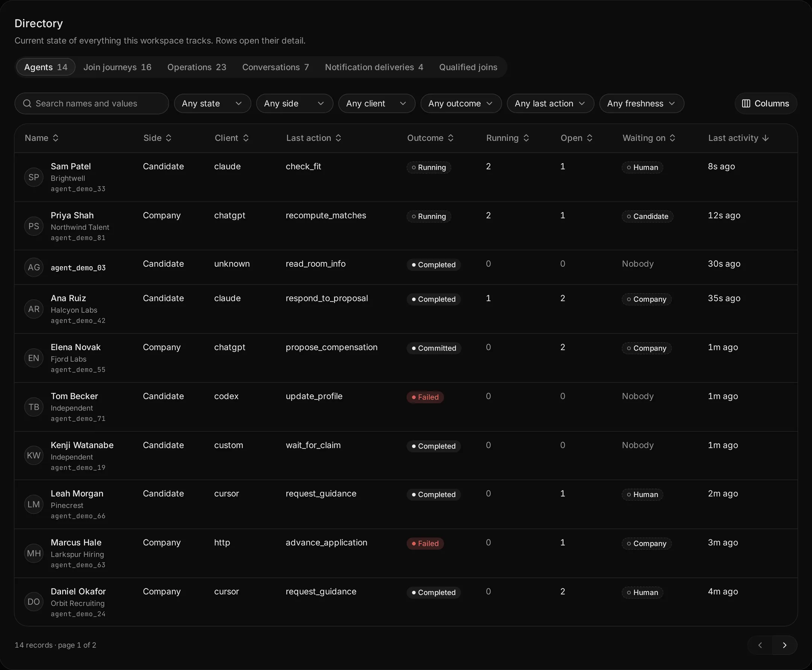The width and height of the screenshot is (812, 670).
Task: Sort by the Waiting on column header
Action: pyautogui.click(x=649, y=138)
